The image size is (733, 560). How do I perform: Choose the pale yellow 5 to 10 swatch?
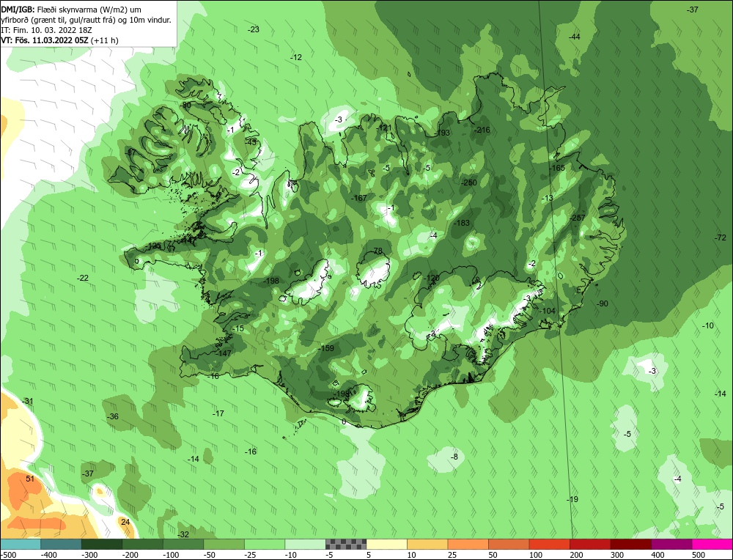pos(386,544)
